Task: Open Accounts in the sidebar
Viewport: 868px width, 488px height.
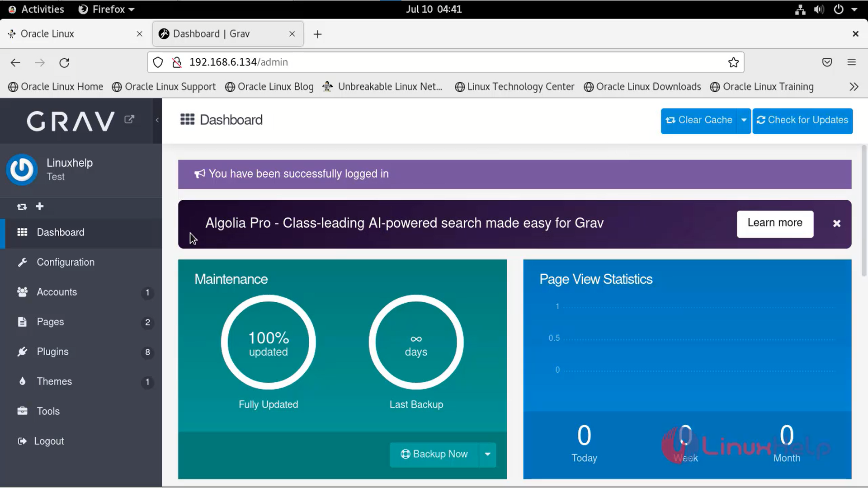Action: 81,292
